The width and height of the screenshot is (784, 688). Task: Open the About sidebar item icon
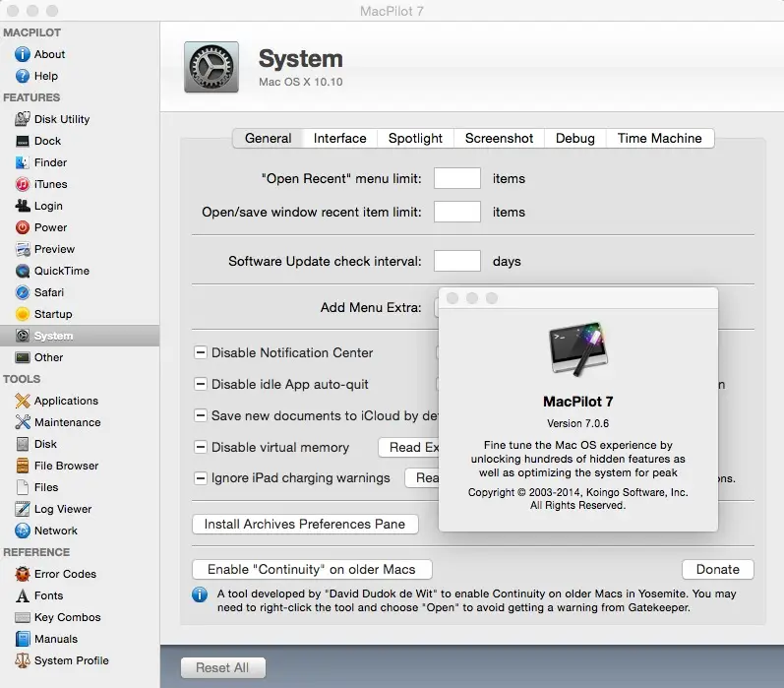tap(22, 54)
